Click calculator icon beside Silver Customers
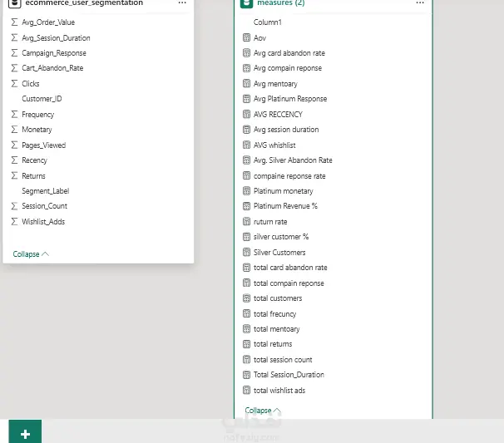Viewport: 504px width, 443px height. [x=246, y=252]
